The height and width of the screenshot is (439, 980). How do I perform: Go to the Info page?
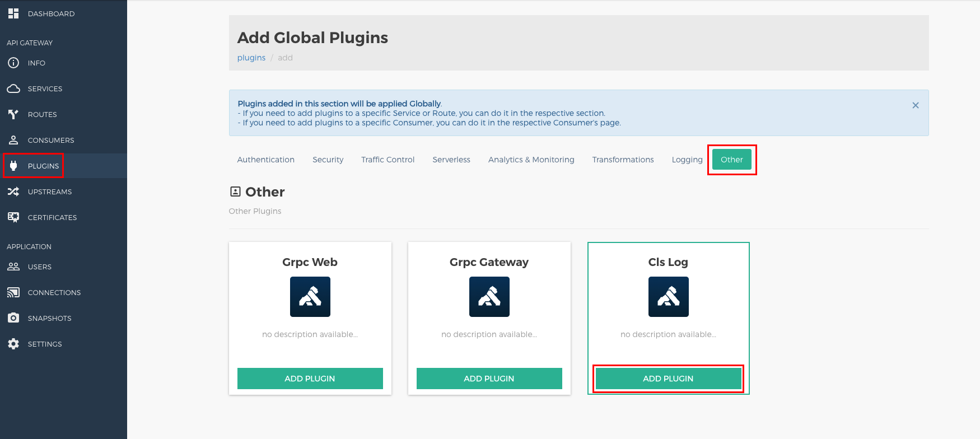click(x=63, y=63)
